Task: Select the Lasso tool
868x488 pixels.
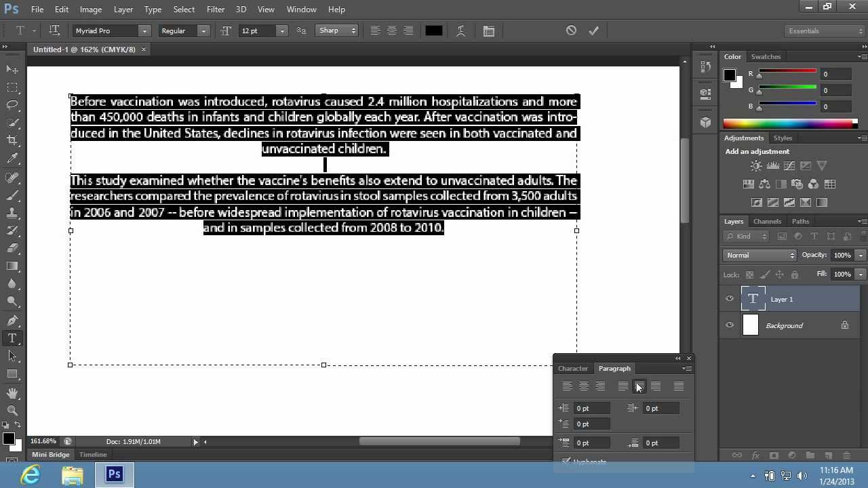Action: (x=12, y=105)
